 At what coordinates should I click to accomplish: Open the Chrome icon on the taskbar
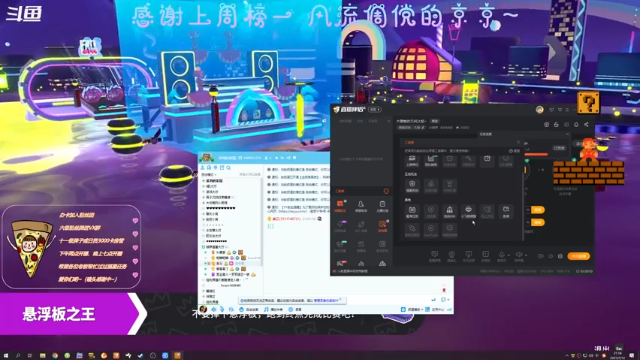(x=55, y=356)
